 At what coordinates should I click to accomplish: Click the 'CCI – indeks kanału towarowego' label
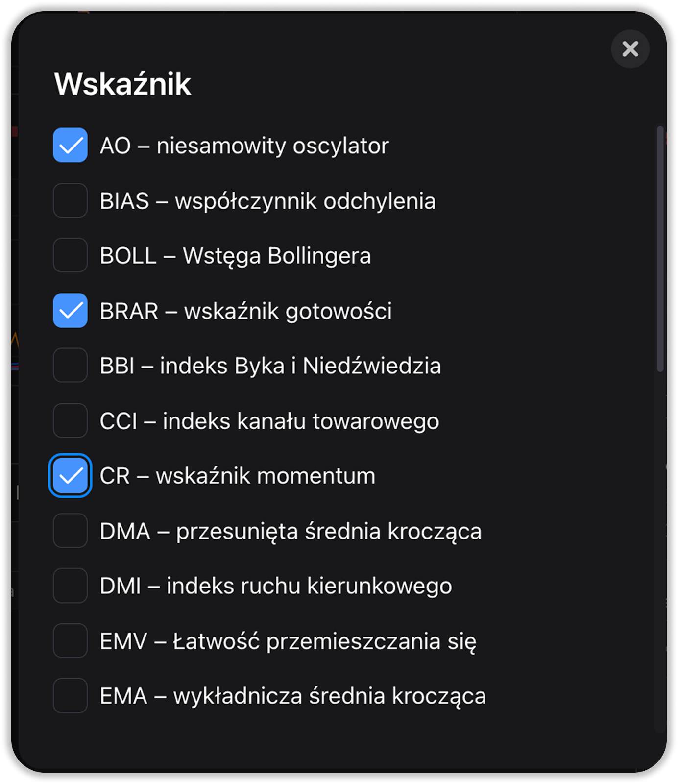(269, 421)
